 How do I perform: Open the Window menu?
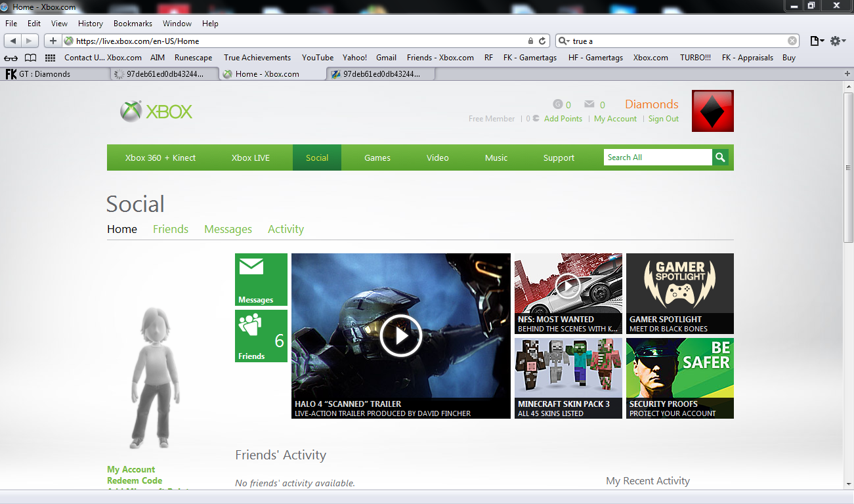coord(177,24)
